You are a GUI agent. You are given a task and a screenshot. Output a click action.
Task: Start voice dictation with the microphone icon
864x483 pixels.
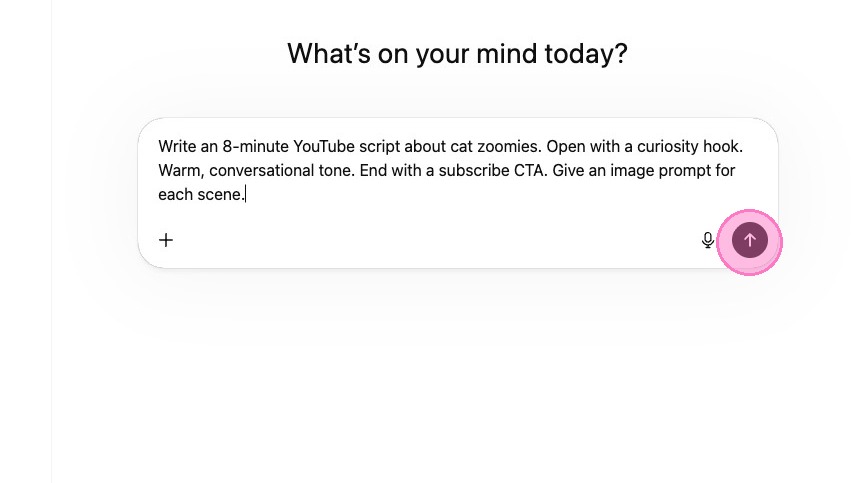point(708,240)
